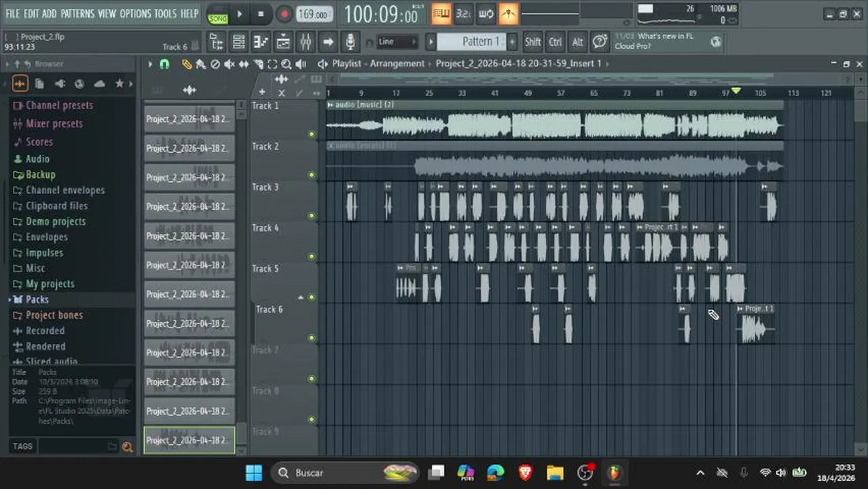Select the browser files document tab icon

[x=40, y=84]
